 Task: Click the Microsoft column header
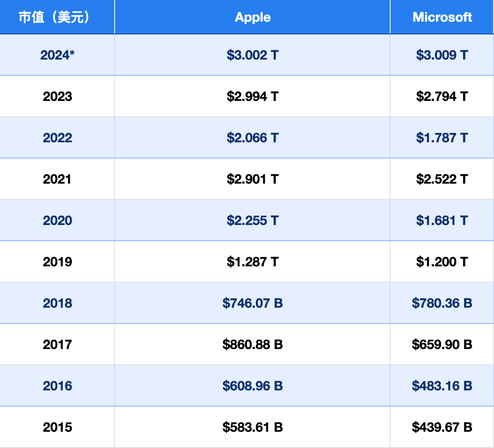(442, 17)
